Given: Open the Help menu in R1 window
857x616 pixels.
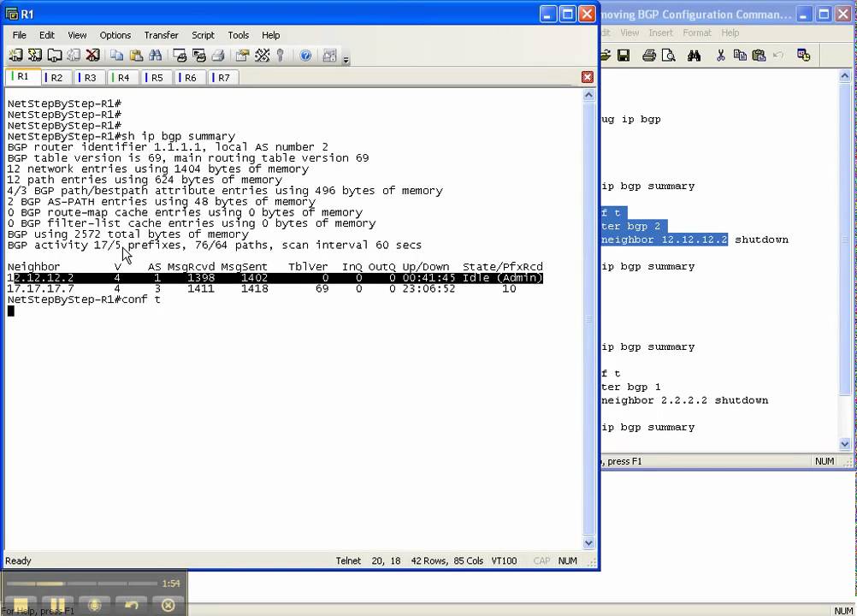Looking at the screenshot, I should [x=270, y=35].
